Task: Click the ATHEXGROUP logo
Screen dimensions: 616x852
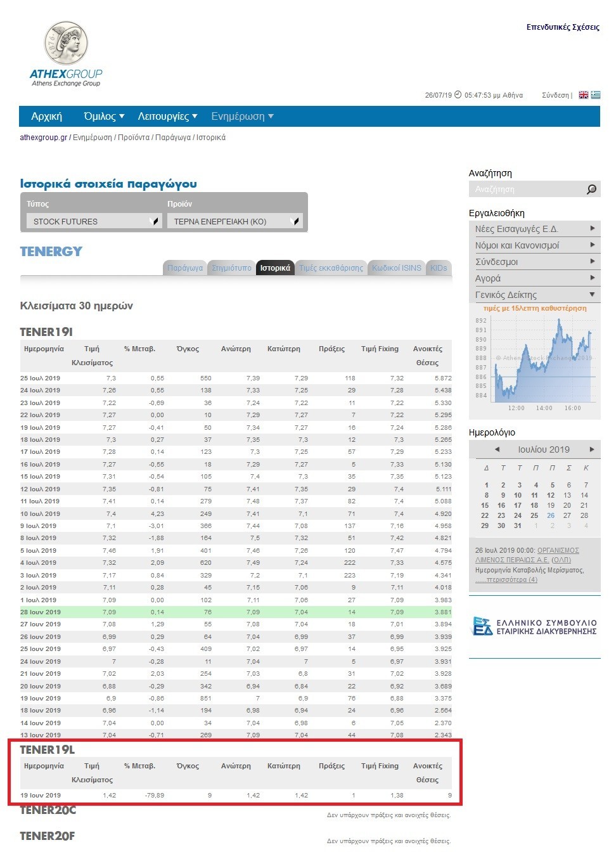Action: [x=66, y=55]
